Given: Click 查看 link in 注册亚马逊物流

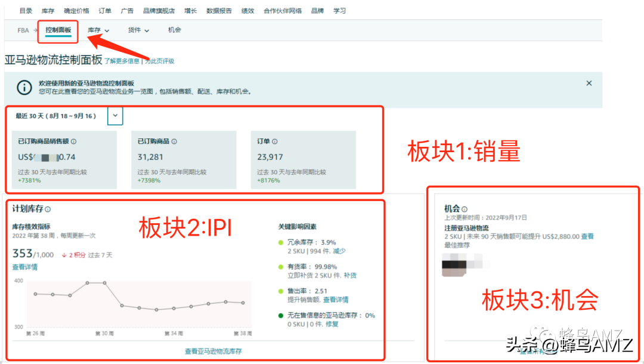Looking at the screenshot, I should click(587, 236).
